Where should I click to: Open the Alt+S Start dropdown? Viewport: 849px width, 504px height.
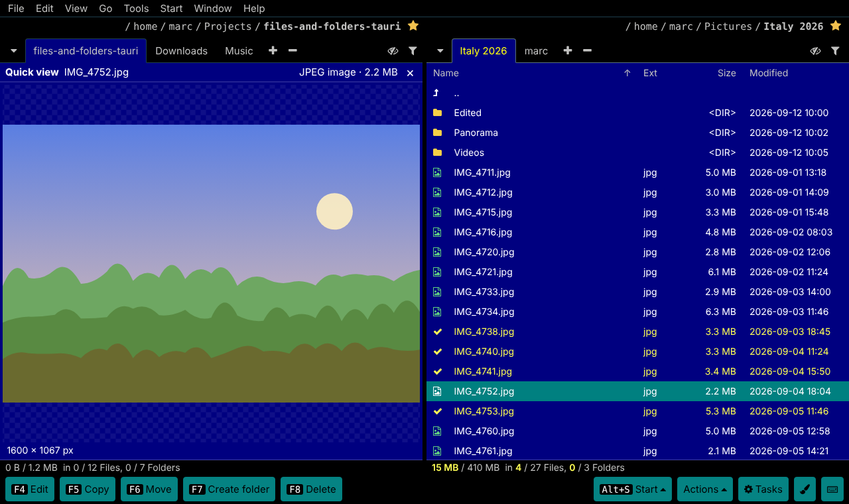coord(633,489)
